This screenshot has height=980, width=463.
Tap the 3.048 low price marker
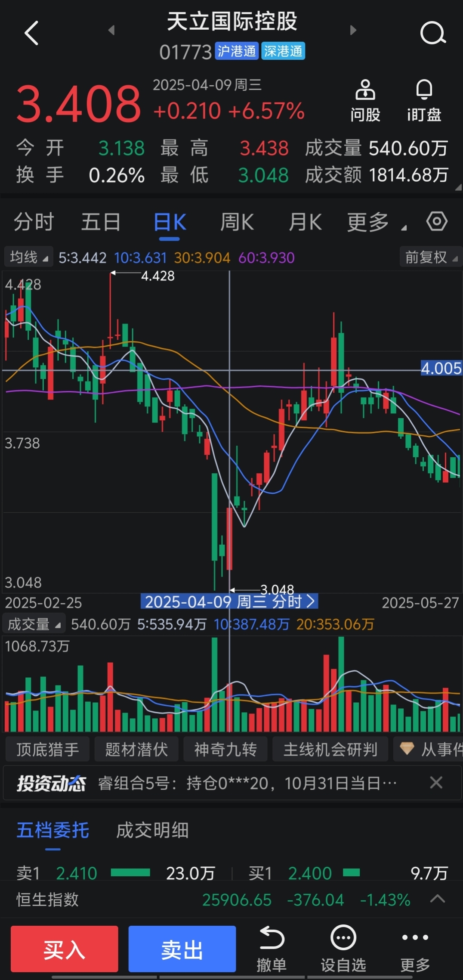(277, 589)
